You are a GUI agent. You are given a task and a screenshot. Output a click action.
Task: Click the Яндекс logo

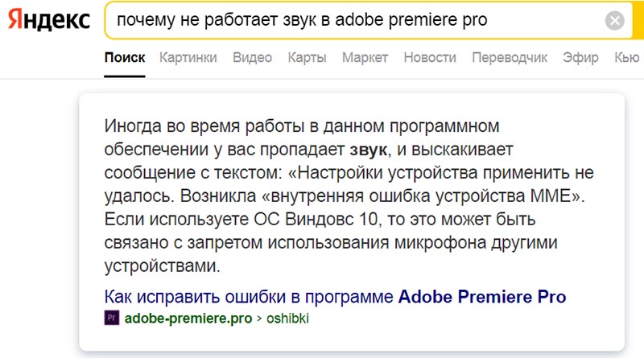click(x=49, y=21)
